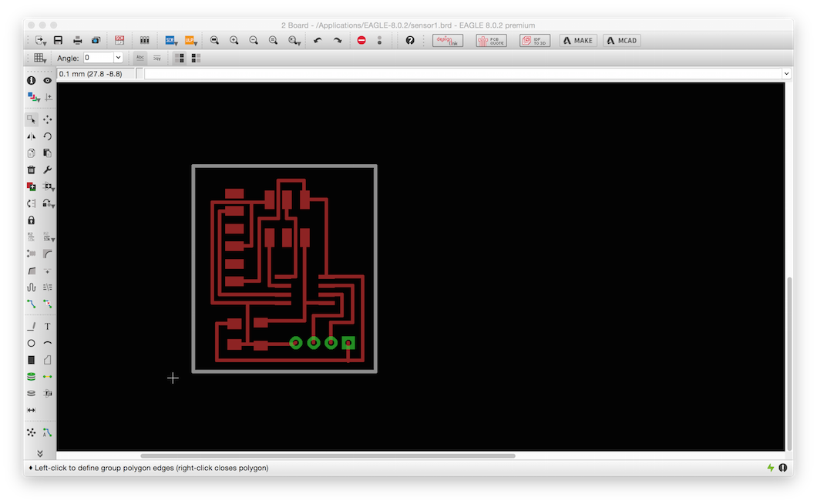Image resolution: width=817 pixels, height=504 pixels.
Task: Click the Save floppy disk icon
Action: (x=58, y=41)
